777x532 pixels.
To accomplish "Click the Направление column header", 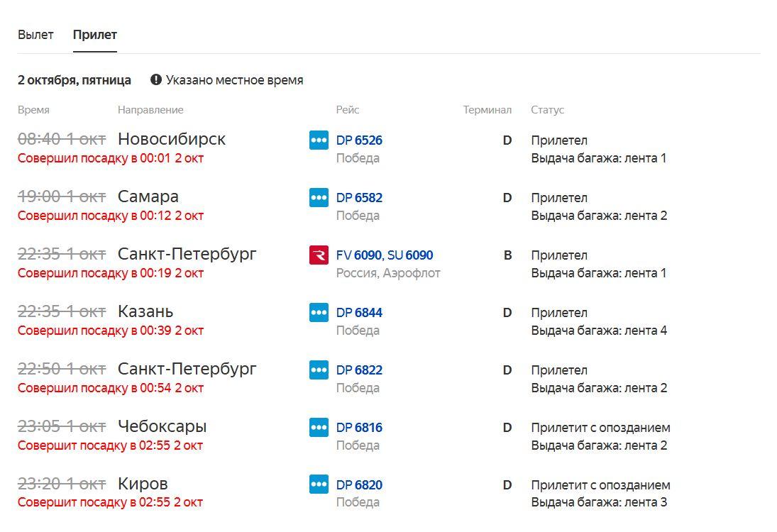I will coord(150,110).
